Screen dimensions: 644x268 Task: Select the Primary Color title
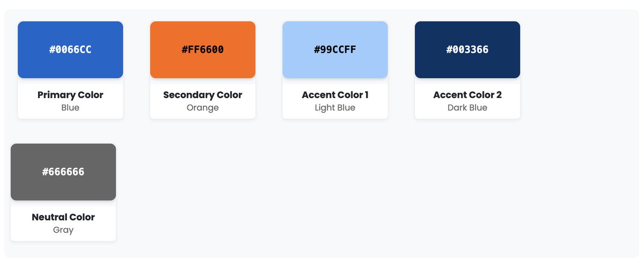click(70, 95)
